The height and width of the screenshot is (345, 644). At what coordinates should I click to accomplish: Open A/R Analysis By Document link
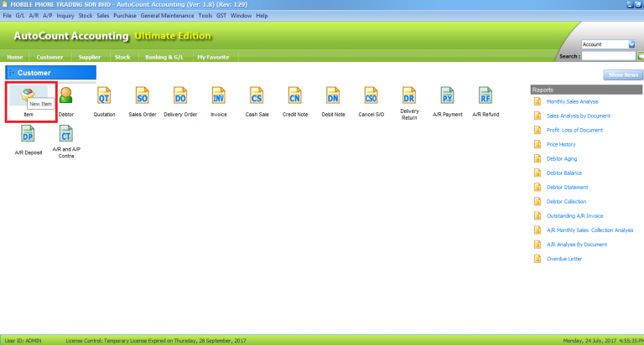577,245
